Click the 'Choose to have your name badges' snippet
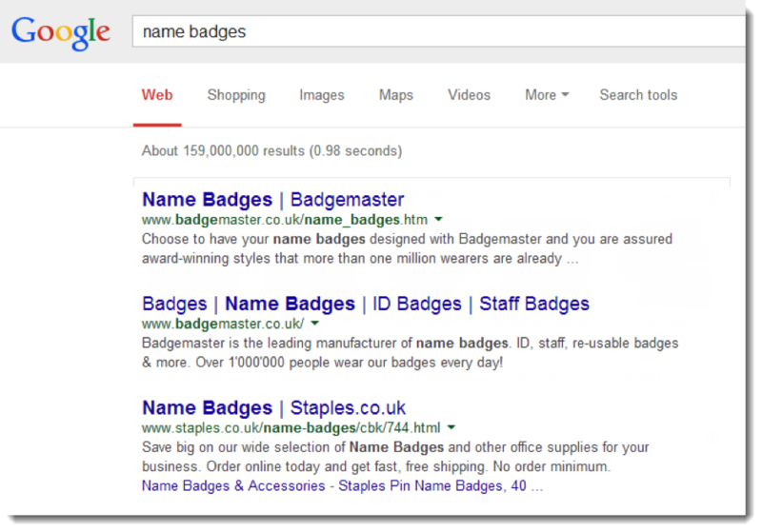This screenshot has height=532, width=762. [408, 248]
